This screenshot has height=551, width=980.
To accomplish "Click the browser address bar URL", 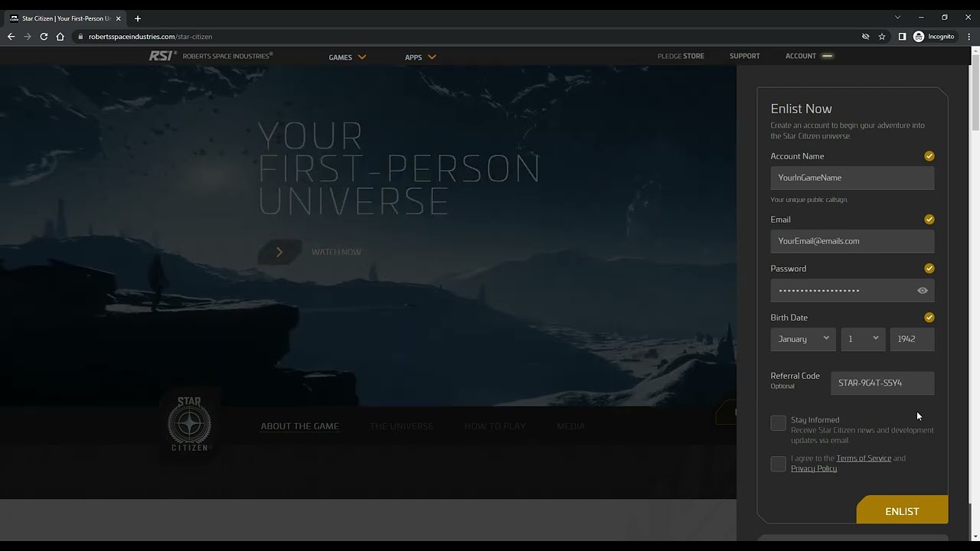I will 150,36.
